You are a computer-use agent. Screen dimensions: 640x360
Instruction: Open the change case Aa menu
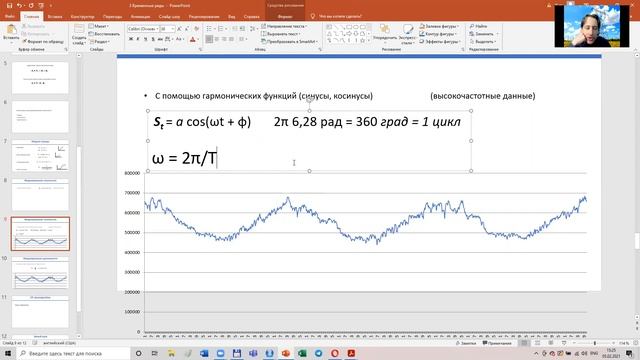tap(180, 39)
